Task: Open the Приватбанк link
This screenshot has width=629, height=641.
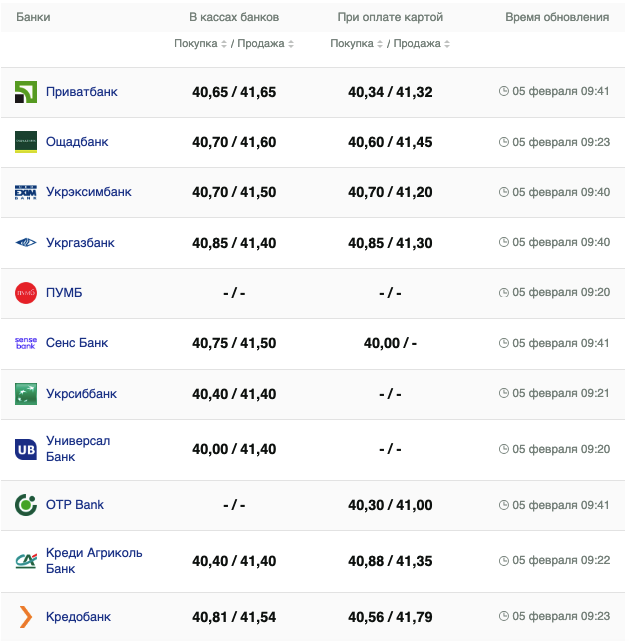Action: click(82, 92)
